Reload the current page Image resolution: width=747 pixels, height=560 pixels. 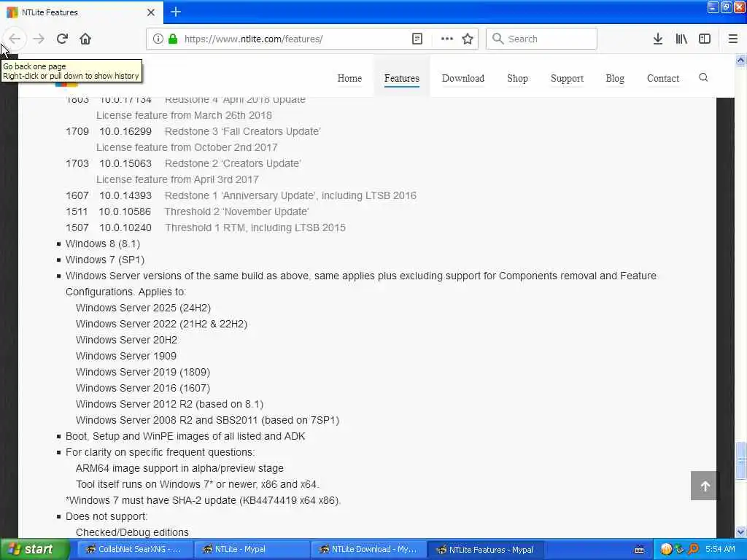(62, 39)
